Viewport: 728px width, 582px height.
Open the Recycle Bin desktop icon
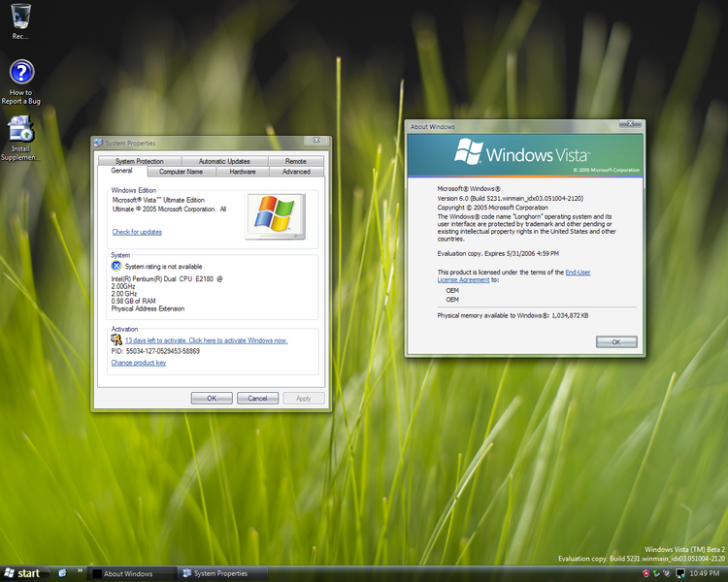pyautogui.click(x=20, y=21)
